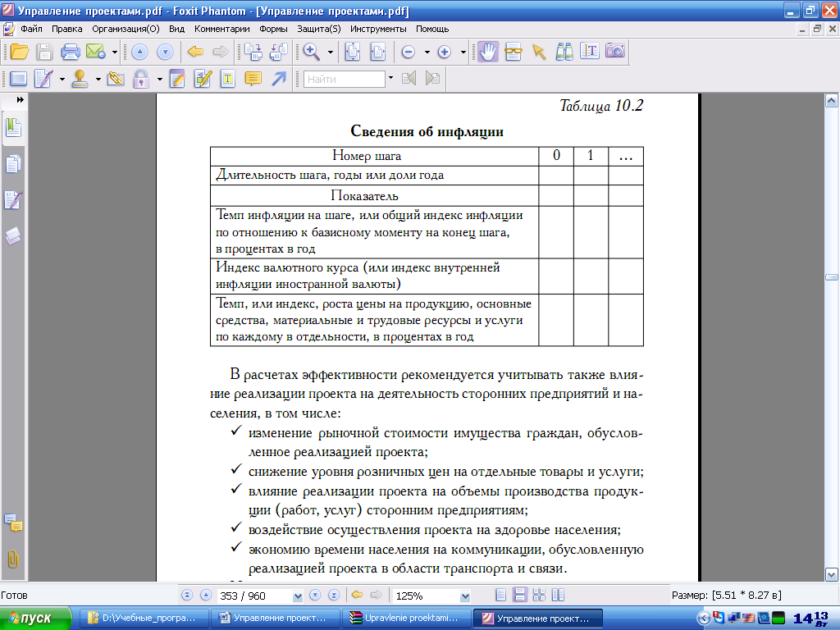Open the Layers side panel
This screenshot has width=840, height=630.
pos(13,235)
